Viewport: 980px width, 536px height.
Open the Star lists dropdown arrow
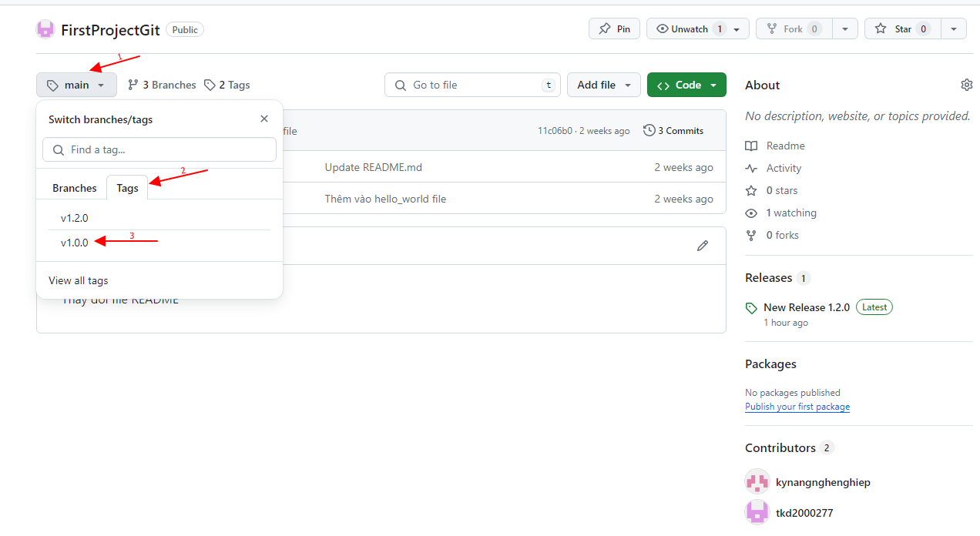[x=954, y=29]
